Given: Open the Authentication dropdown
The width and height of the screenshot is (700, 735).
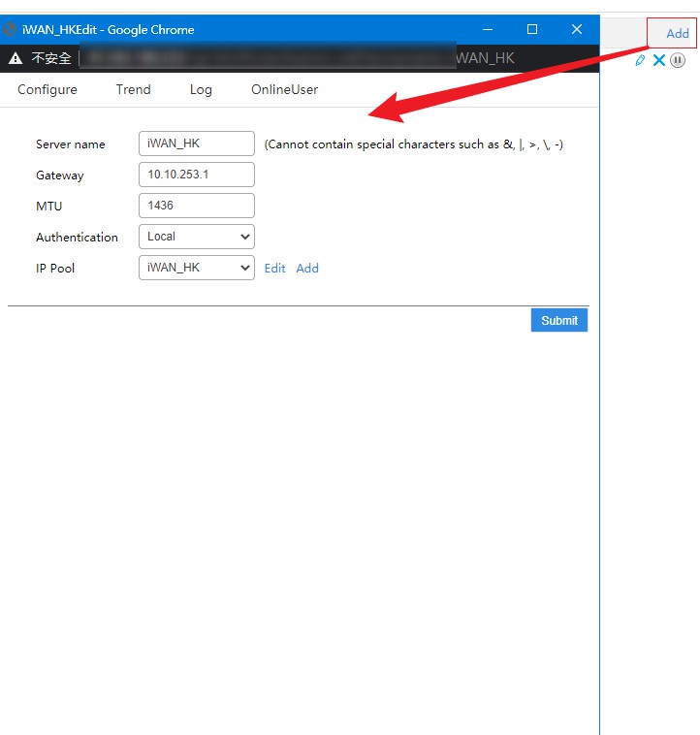Looking at the screenshot, I should pos(197,237).
